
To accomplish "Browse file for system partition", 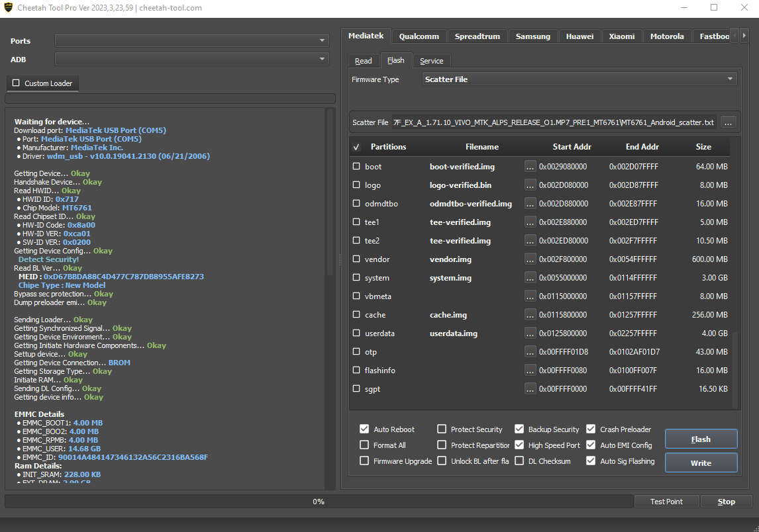I will click(530, 278).
